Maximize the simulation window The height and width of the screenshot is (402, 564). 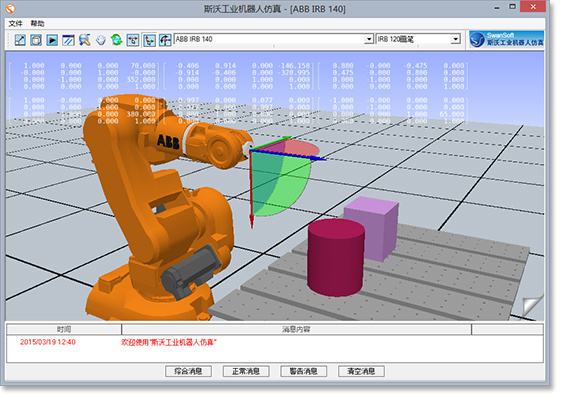coord(513,7)
